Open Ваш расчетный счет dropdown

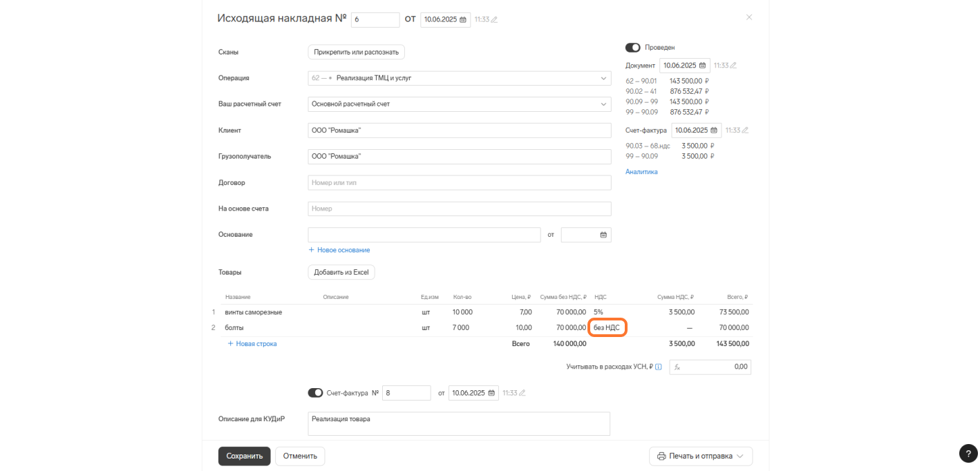(603, 104)
